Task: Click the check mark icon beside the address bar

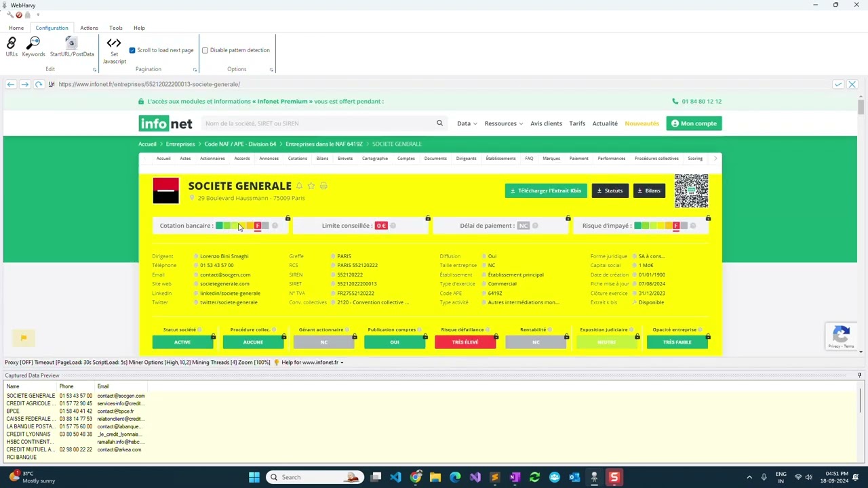Action: (838, 84)
